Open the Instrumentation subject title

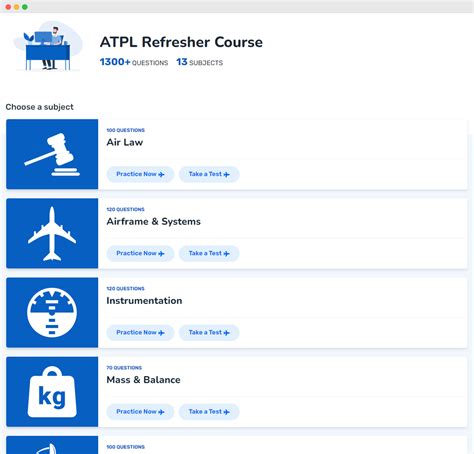(x=144, y=301)
